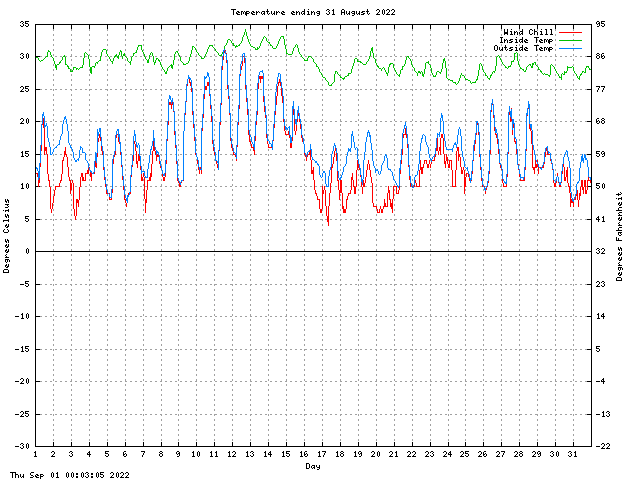640x480 pixels.
Task: Click the 20 tick on the Celsius axis
Action: click(24, 121)
